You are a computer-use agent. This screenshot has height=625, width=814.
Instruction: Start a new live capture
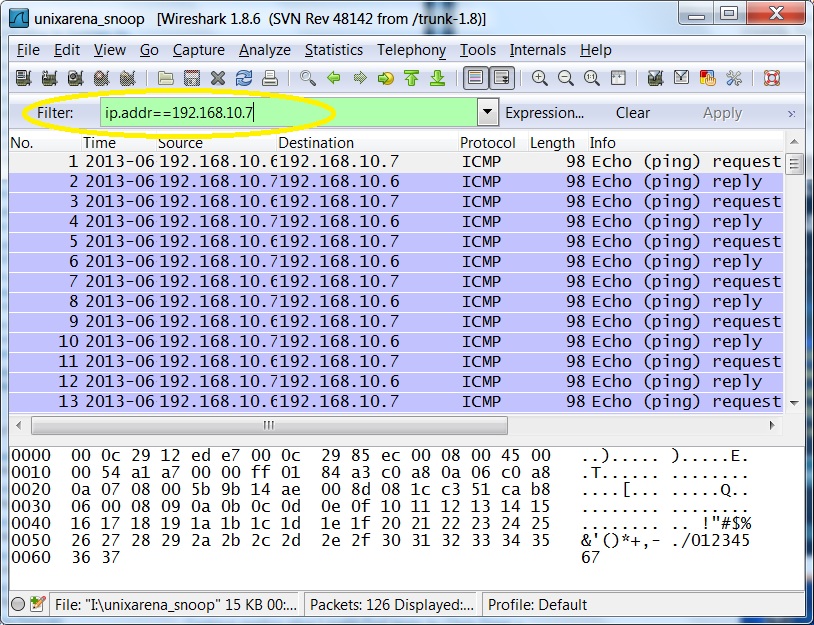click(x=75, y=78)
